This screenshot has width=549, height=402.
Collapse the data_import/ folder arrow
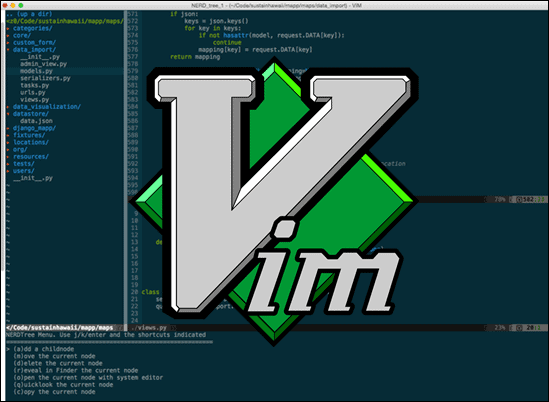(x=8, y=50)
